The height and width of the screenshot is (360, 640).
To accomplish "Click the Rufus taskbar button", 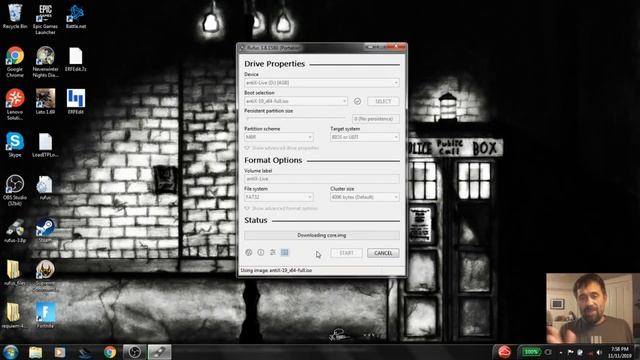I will (160, 352).
